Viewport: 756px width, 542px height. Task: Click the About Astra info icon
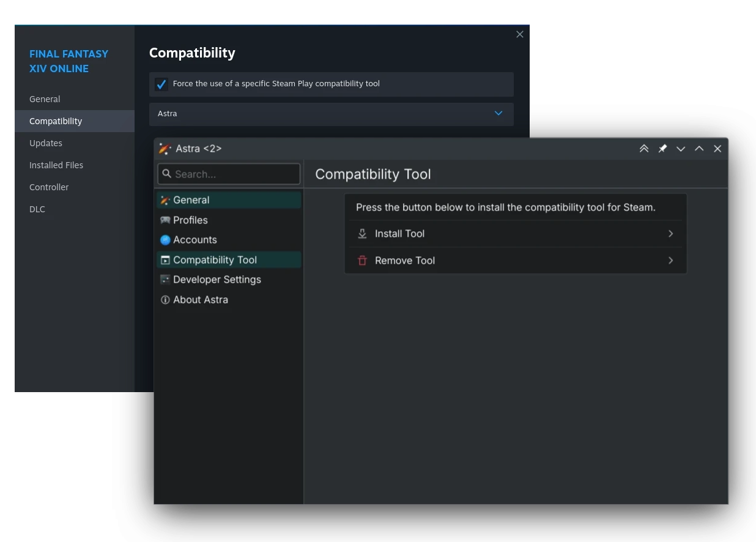coord(165,300)
